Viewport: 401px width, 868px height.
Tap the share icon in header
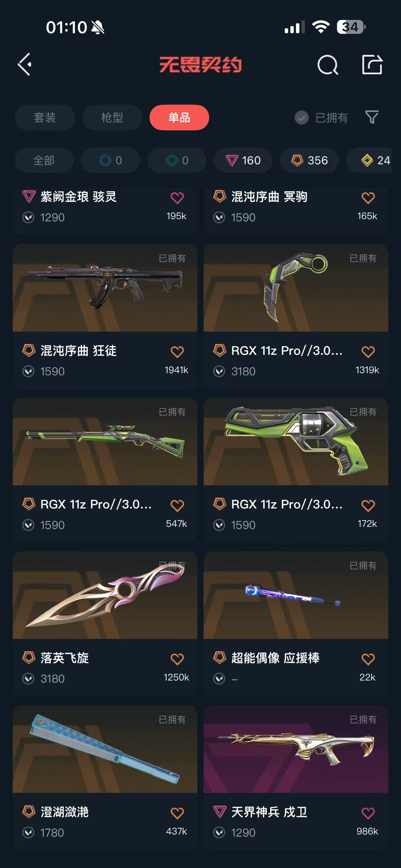[372, 64]
